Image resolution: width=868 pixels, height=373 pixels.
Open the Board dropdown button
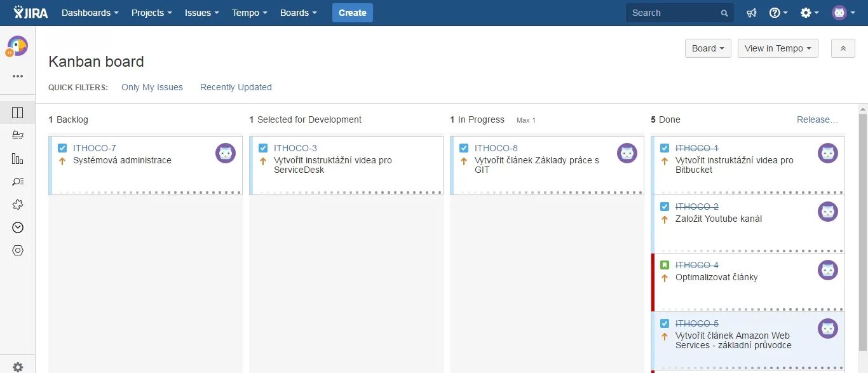708,48
